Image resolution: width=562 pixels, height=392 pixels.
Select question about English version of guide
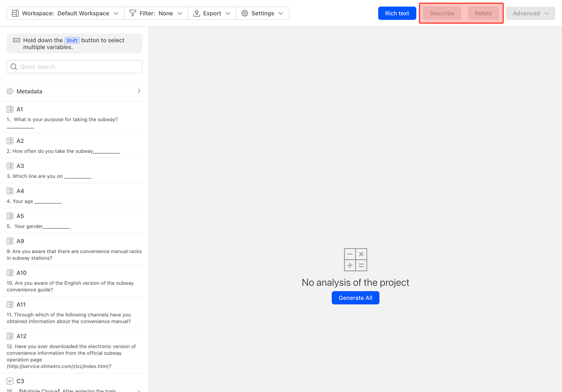click(74, 281)
